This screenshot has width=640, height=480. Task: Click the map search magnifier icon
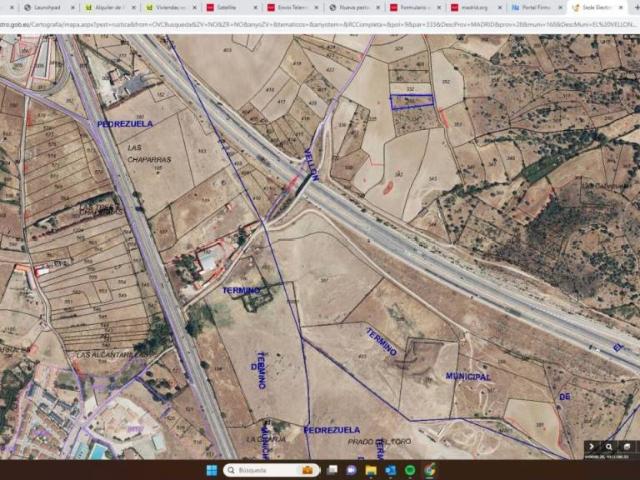pos(609,447)
